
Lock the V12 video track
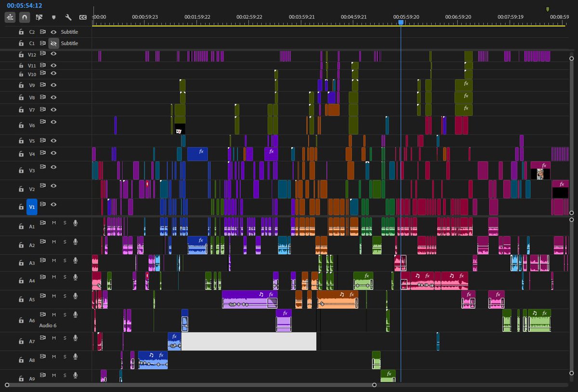click(x=21, y=54)
